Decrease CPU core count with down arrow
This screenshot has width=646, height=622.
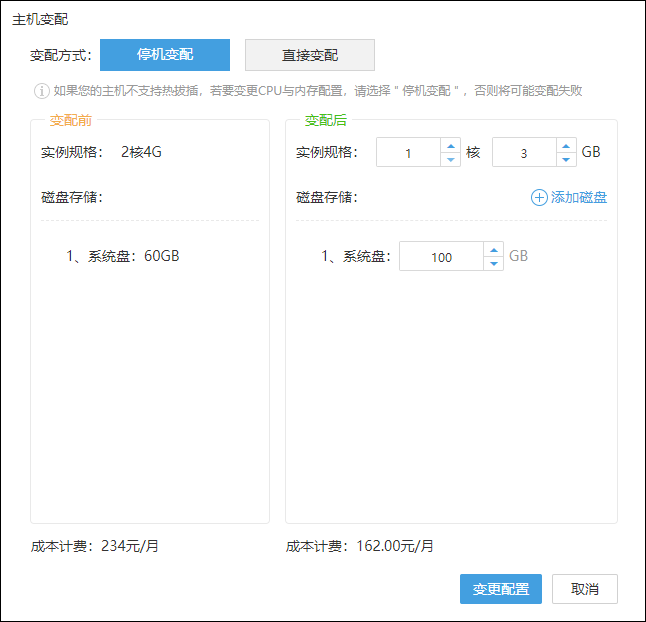pos(450,159)
